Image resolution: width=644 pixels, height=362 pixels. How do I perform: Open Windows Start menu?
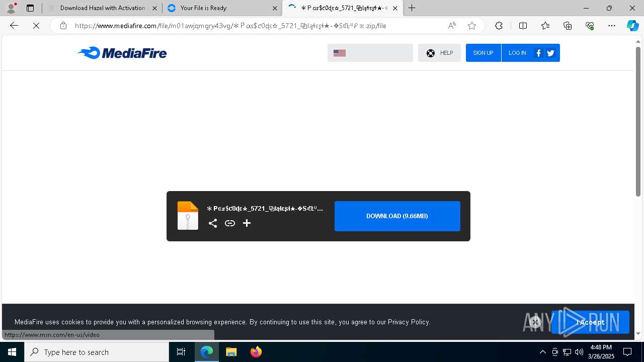pos(12,352)
